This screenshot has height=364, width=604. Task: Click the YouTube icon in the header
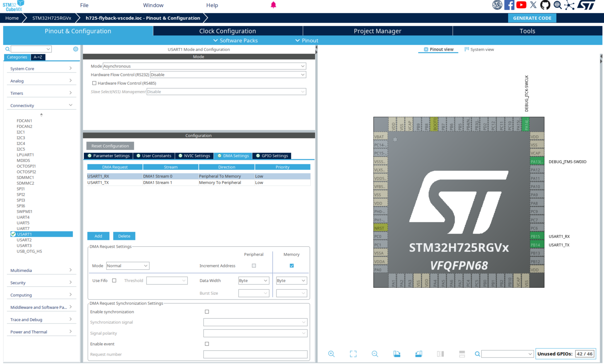click(521, 5)
